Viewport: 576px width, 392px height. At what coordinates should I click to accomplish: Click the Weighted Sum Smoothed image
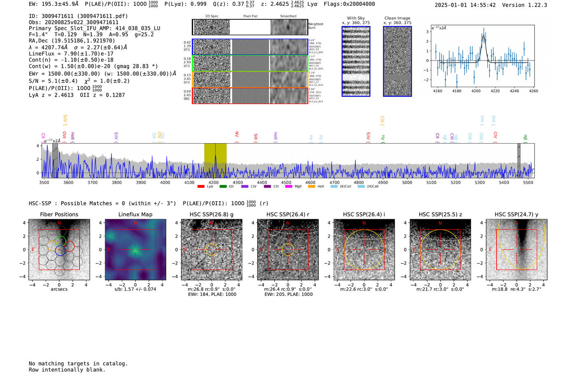pyautogui.click(x=289, y=27)
